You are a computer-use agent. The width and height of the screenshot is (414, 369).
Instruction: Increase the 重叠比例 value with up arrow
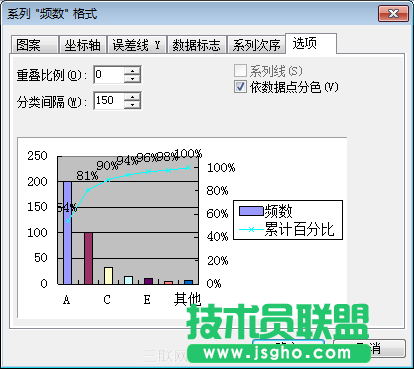[132, 71]
